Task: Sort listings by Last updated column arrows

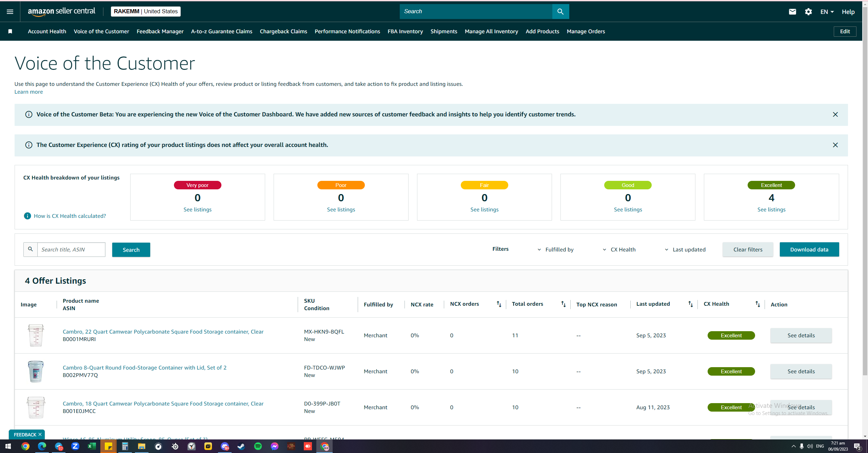Action: coord(690,304)
